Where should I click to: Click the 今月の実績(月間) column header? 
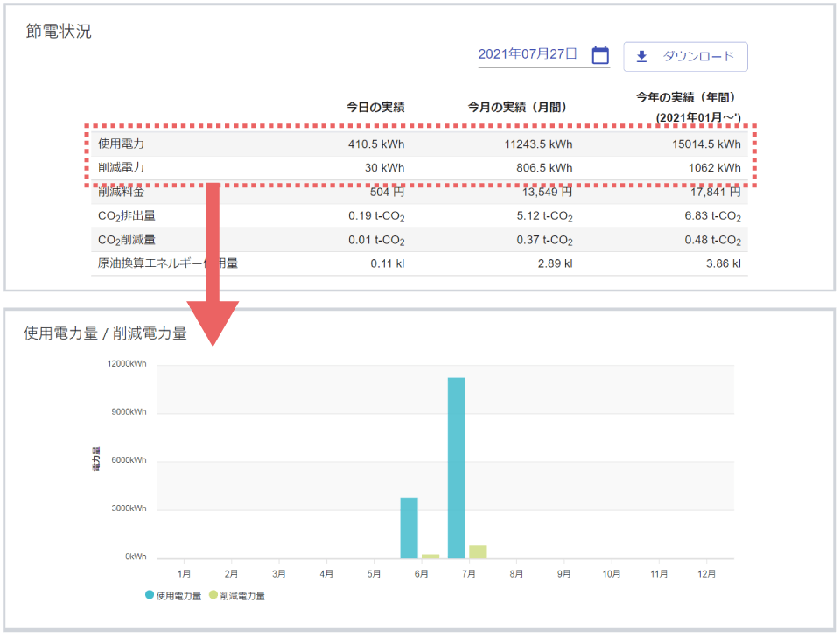(517, 108)
